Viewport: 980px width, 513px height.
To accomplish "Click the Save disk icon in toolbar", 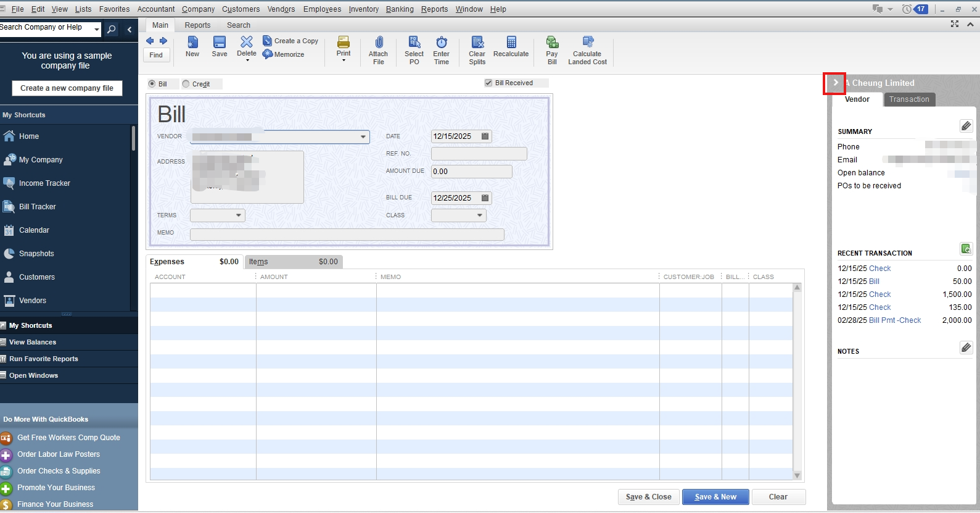I will 220,42.
